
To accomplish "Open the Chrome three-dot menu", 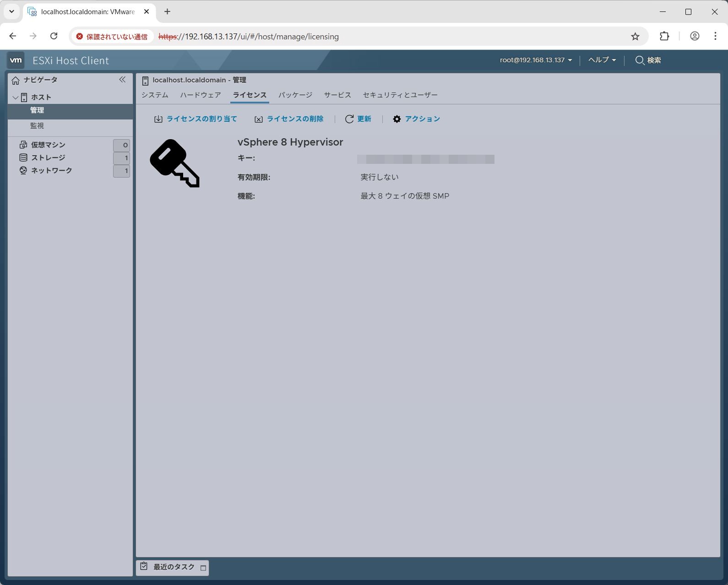I will [715, 36].
